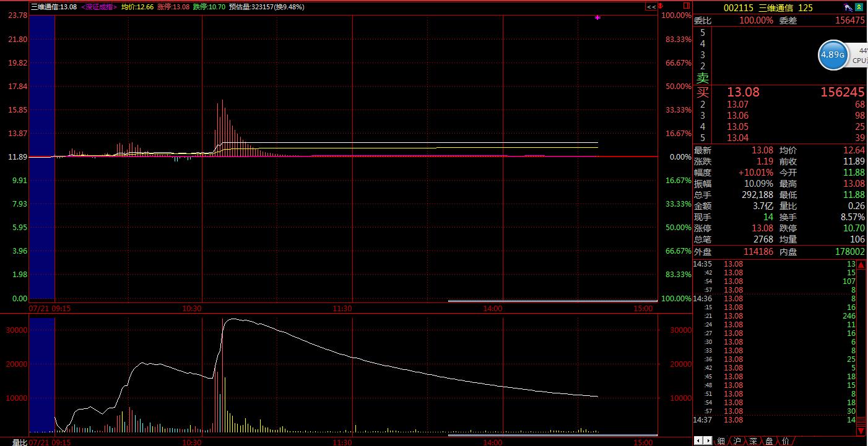Click the 4.89G memory floating widget
Viewport: 868px width, 446px height.
pos(833,54)
